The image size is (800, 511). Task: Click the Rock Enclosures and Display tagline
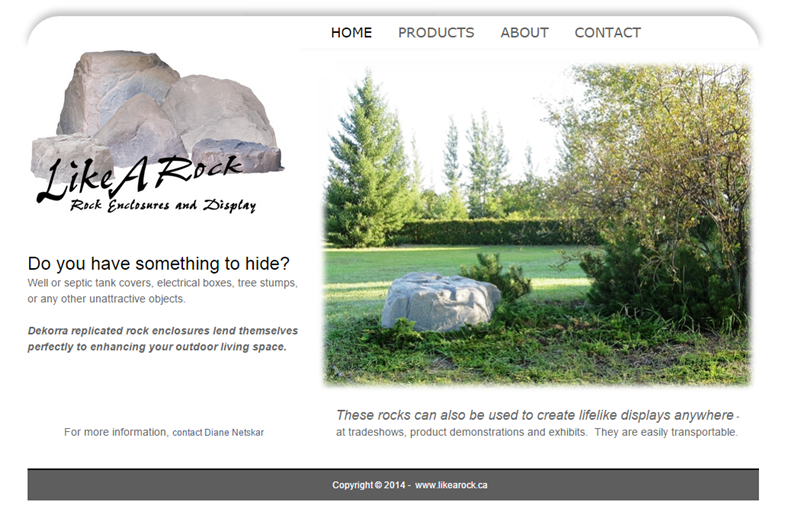[163, 205]
